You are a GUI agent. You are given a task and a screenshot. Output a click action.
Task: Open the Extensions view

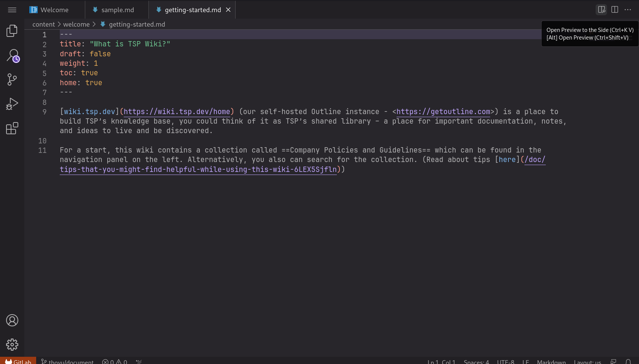point(12,128)
